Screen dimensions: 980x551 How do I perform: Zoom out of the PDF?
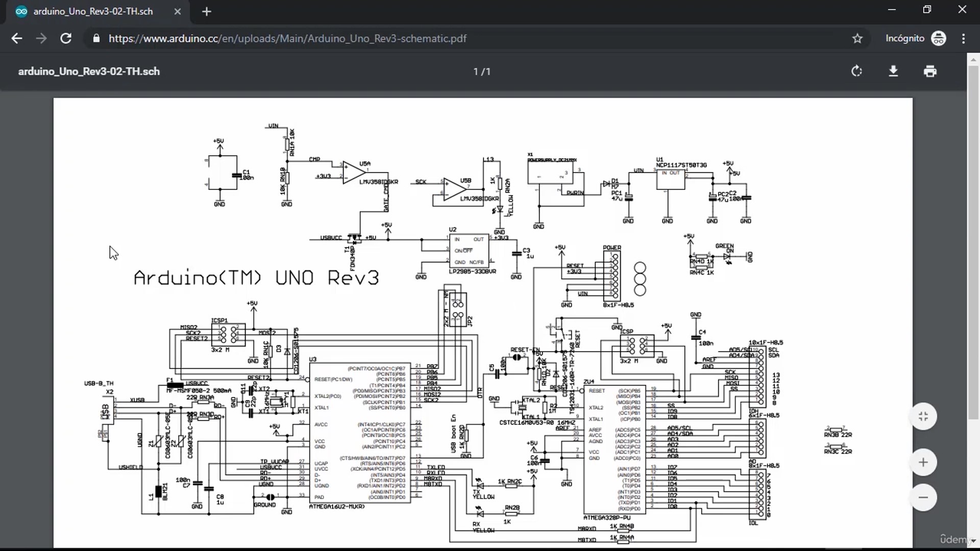point(923,497)
